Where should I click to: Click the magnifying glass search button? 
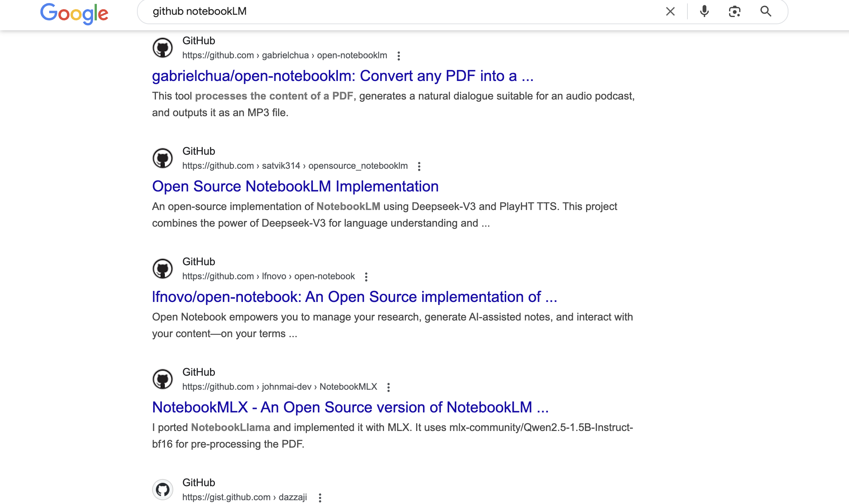pos(766,11)
